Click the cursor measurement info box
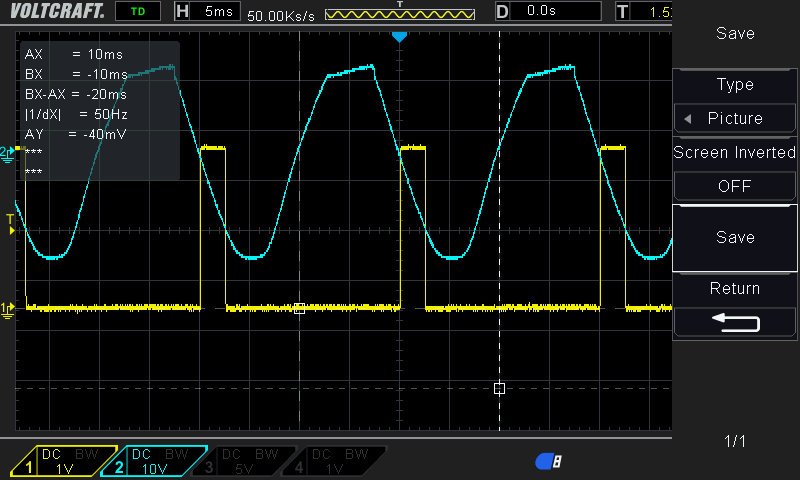This screenshot has height=480, width=800. tap(100, 111)
